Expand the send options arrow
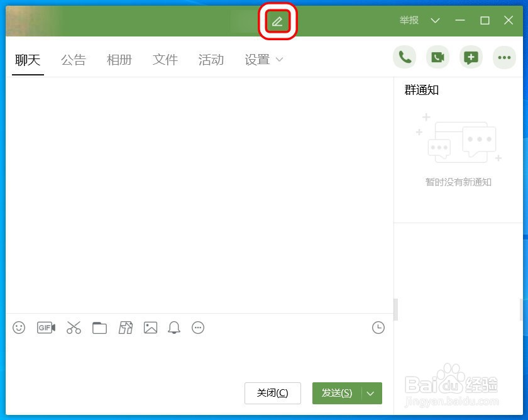This screenshot has width=528, height=420. coord(370,394)
